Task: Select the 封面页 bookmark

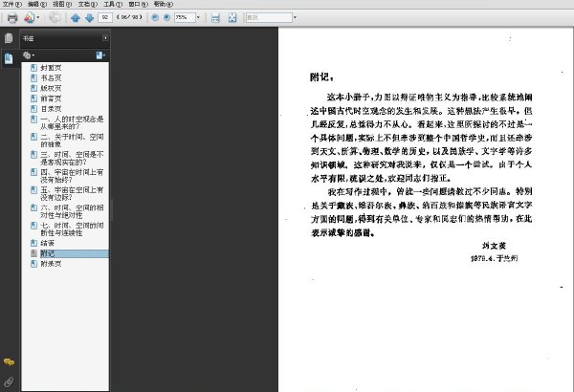Action: coord(51,68)
